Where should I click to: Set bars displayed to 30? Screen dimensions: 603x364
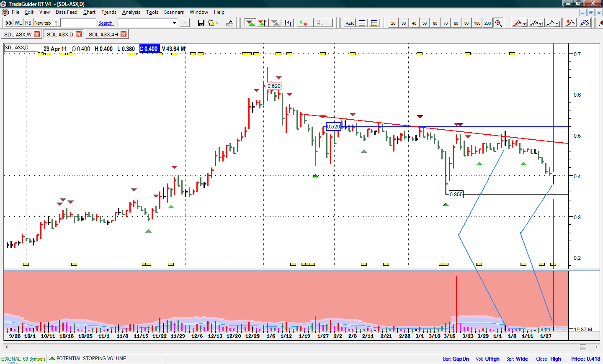click(x=403, y=23)
